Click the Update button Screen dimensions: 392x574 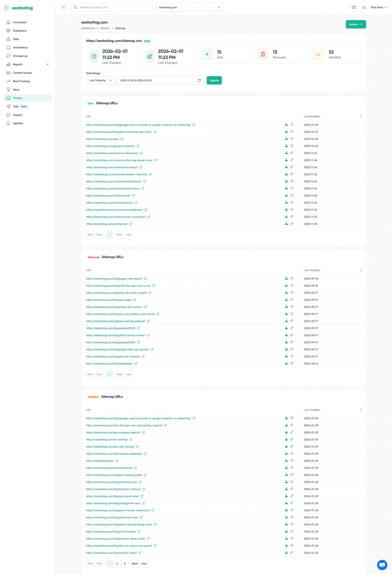pos(214,80)
